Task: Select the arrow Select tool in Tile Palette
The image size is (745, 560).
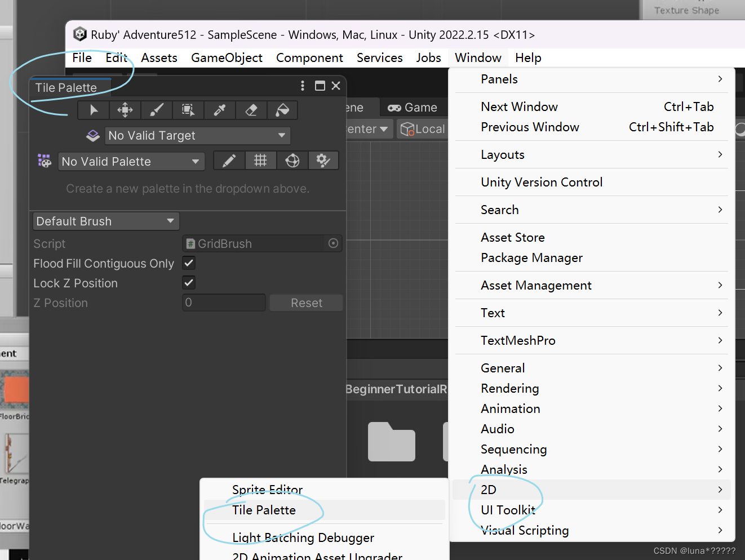Action: 94,110
